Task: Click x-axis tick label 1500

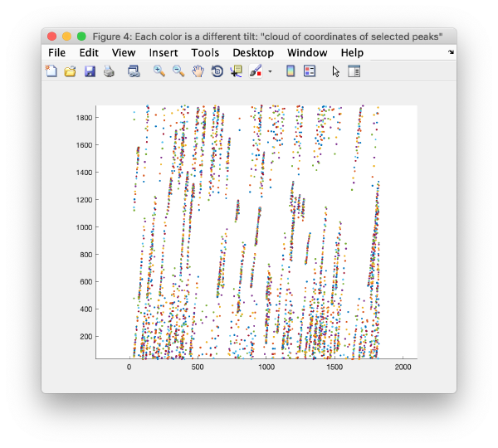Action: click(334, 367)
